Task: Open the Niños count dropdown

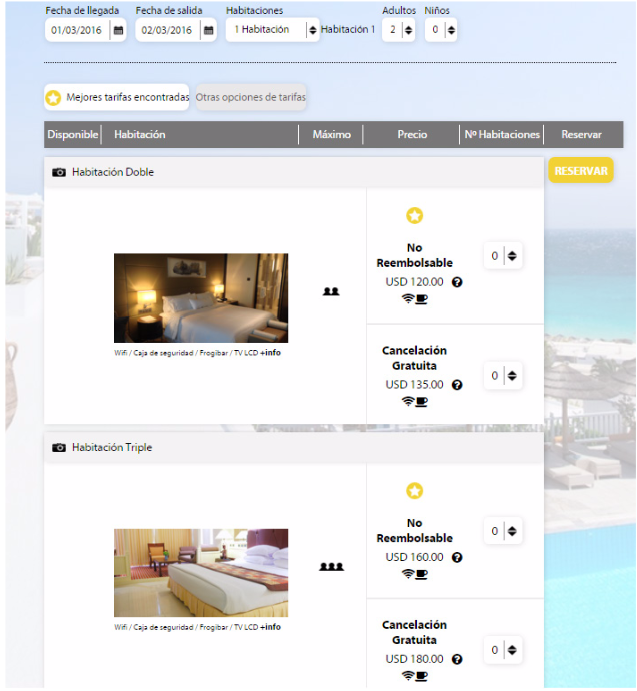Action: pos(440,30)
